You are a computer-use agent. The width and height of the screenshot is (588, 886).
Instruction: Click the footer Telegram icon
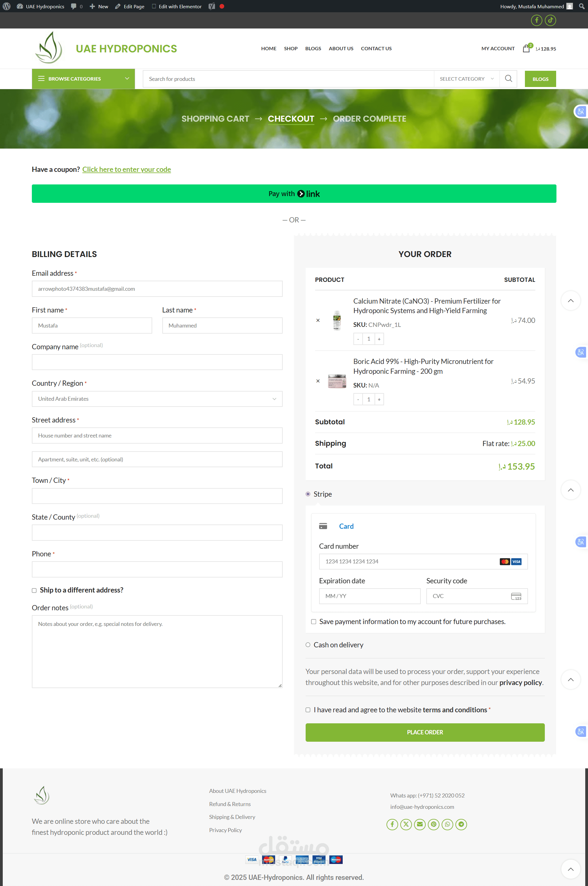point(461,824)
